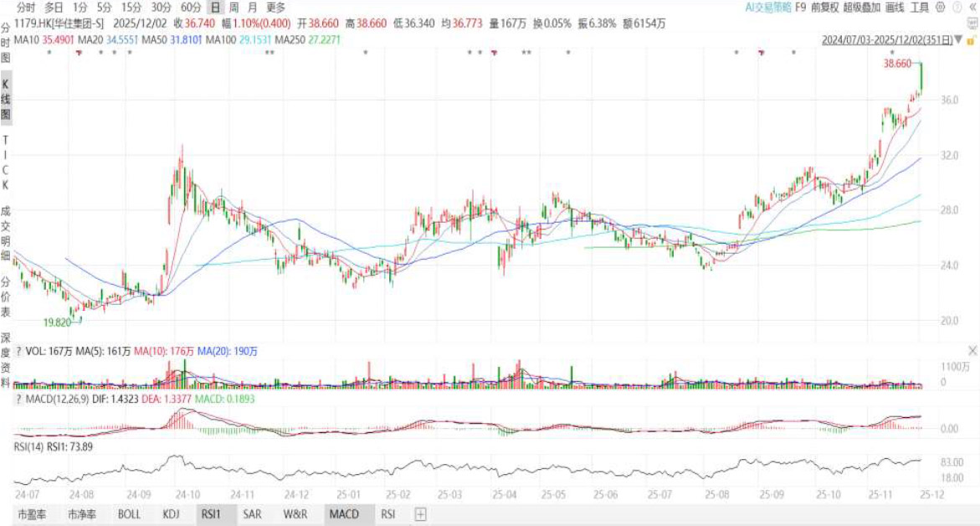The image size is (980, 526).
Task: Click the VOL indicator help icon
Action: pyautogui.click(x=18, y=353)
